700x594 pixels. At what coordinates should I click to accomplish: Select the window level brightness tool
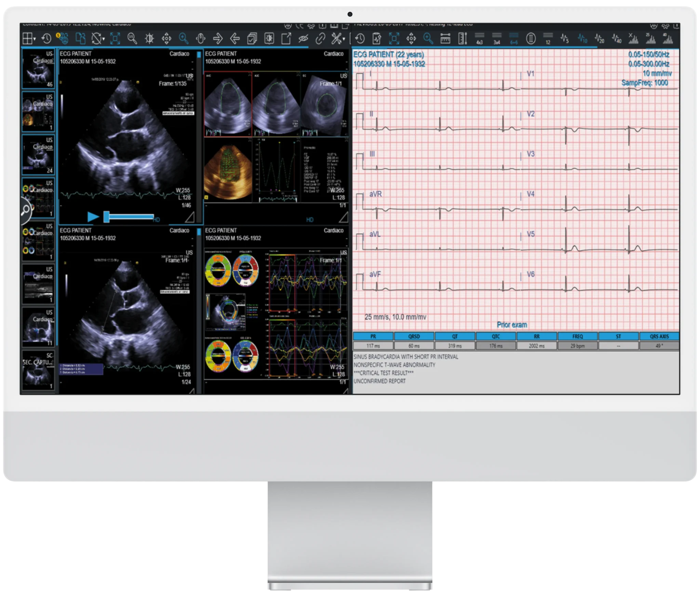pyautogui.click(x=149, y=38)
